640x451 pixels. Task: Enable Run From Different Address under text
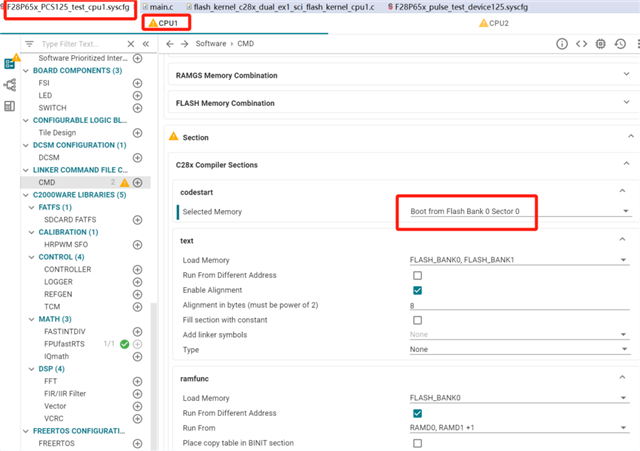417,275
